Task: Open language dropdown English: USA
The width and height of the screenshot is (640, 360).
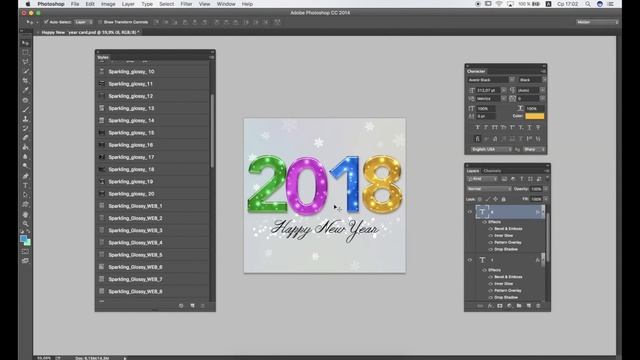Action: 491,149
